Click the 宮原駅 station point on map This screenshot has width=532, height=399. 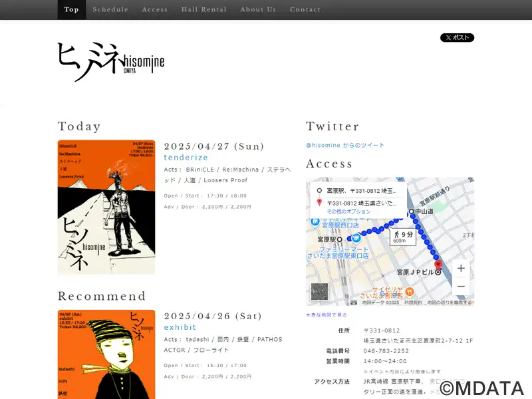339,239
